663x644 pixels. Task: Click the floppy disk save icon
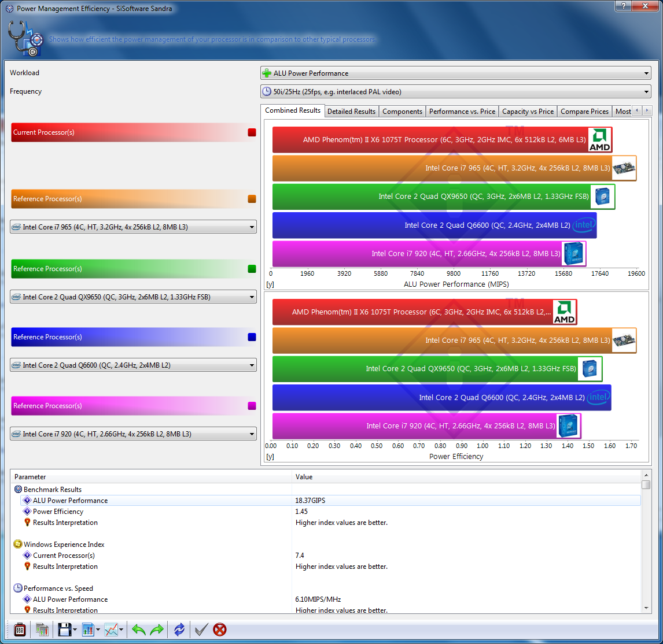click(64, 630)
